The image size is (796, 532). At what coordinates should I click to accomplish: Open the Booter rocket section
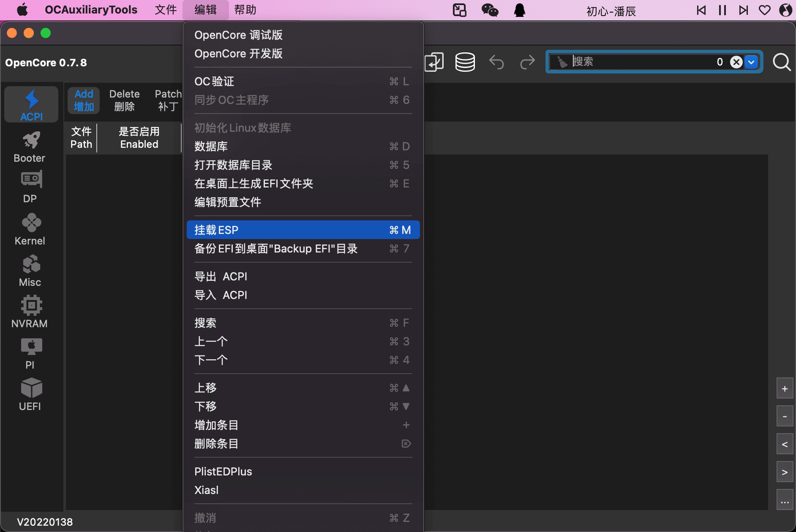click(x=30, y=147)
